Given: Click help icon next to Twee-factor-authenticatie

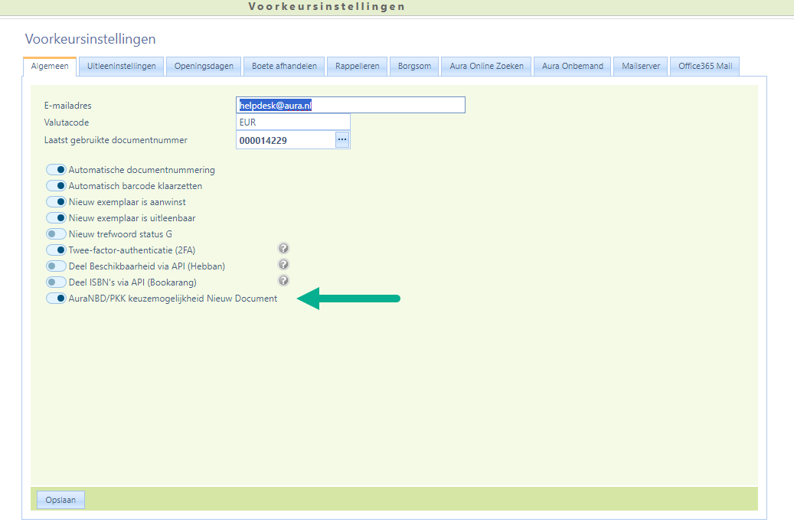Looking at the screenshot, I should [x=283, y=249].
